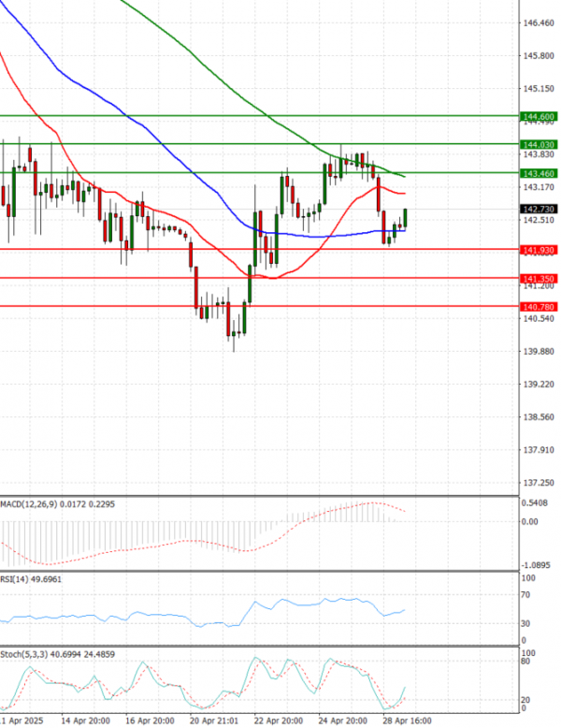Click the 141.930 red support label
The height and width of the screenshot is (728, 561).
click(x=539, y=250)
